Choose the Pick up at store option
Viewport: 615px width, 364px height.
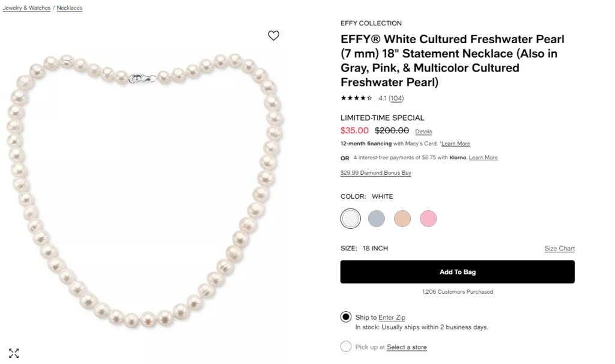coord(346,347)
